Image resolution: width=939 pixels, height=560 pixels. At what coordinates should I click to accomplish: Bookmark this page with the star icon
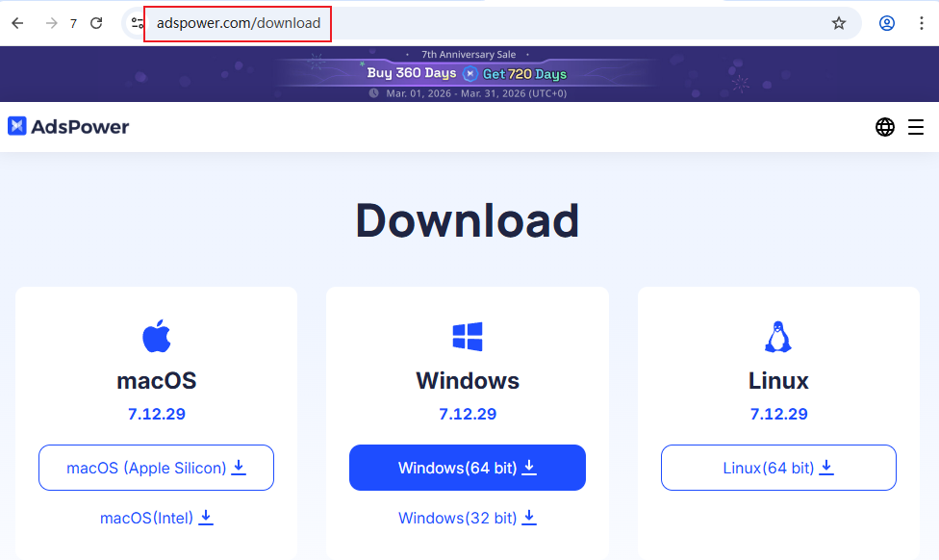click(x=838, y=23)
